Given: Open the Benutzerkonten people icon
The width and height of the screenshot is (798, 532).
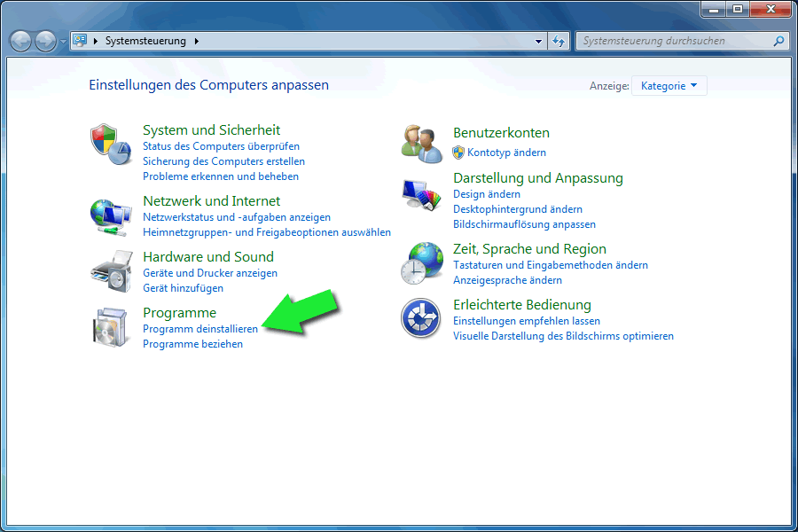Looking at the screenshot, I should point(421,145).
